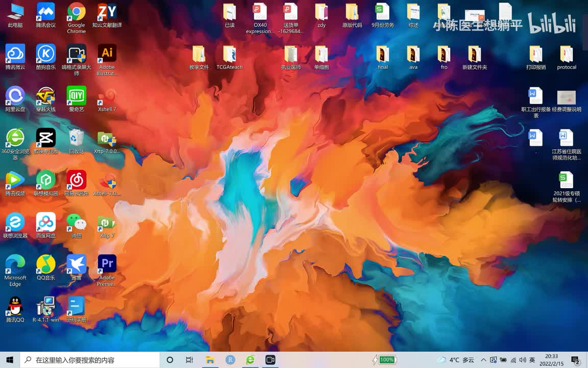Select the 360安全浏览器 icon
The image size is (588, 368).
15,144
